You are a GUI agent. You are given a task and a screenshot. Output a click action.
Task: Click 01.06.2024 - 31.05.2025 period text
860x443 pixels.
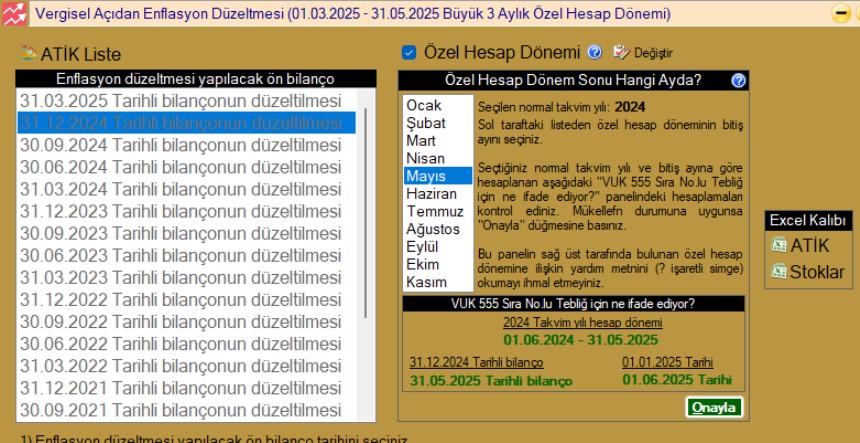coord(581,339)
